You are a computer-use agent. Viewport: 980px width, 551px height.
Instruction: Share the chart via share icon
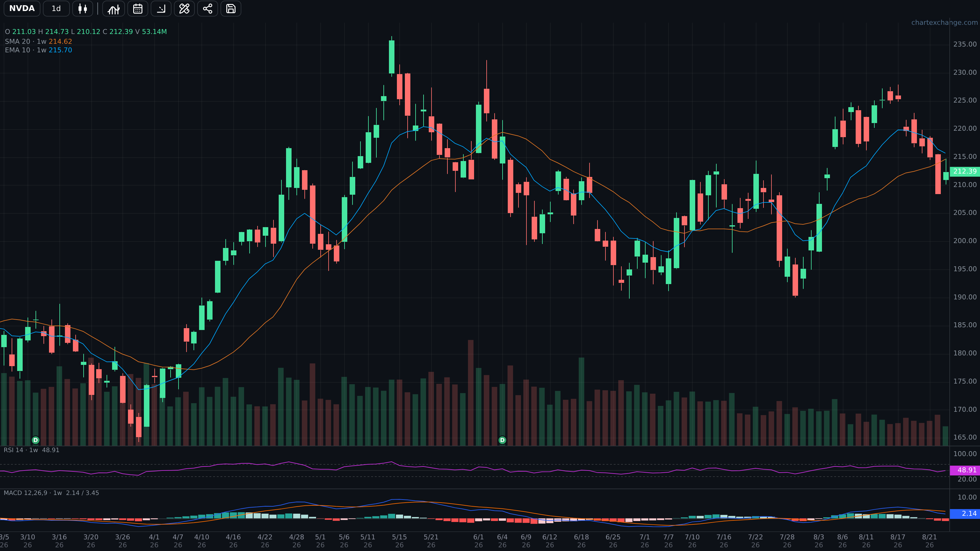(x=207, y=8)
